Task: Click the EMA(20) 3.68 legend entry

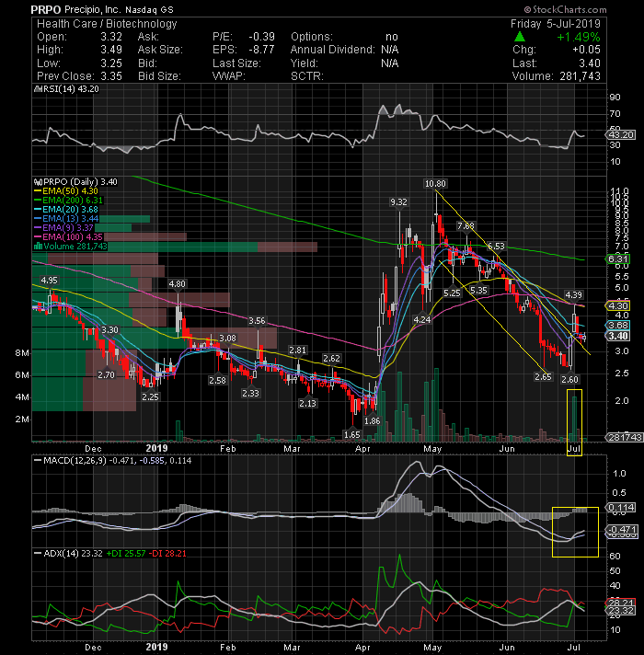Action: [x=66, y=210]
